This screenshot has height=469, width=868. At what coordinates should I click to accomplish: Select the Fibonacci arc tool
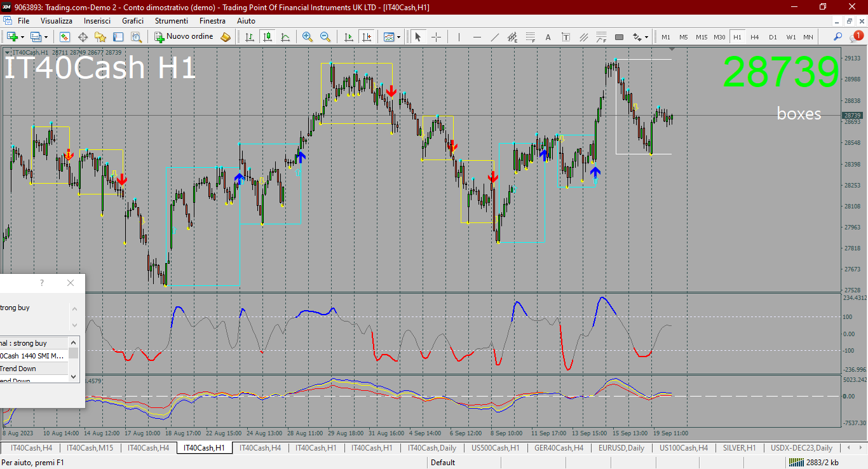(x=601, y=37)
